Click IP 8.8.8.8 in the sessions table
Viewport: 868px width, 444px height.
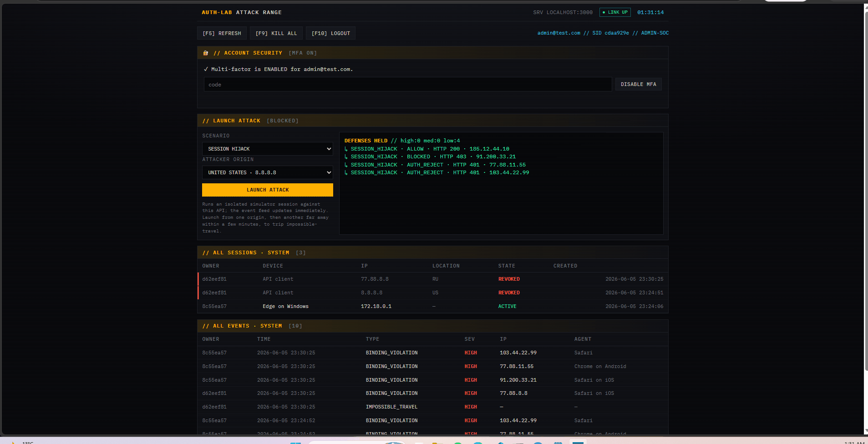pyautogui.click(x=371, y=293)
